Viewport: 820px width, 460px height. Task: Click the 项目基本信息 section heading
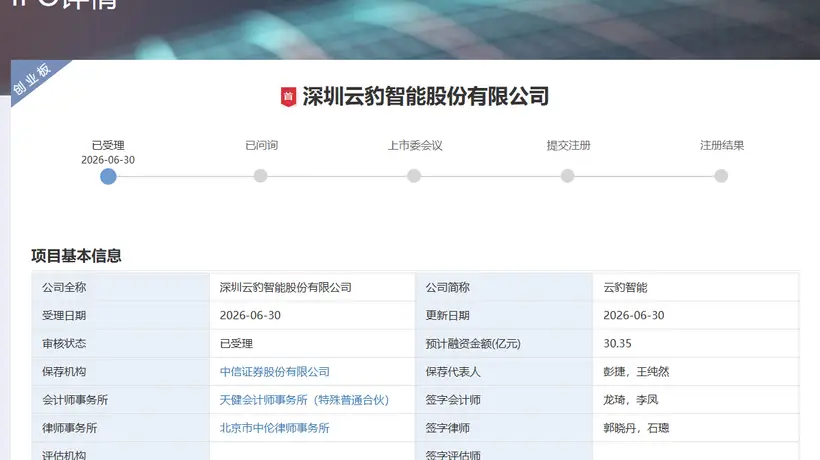pos(76,256)
